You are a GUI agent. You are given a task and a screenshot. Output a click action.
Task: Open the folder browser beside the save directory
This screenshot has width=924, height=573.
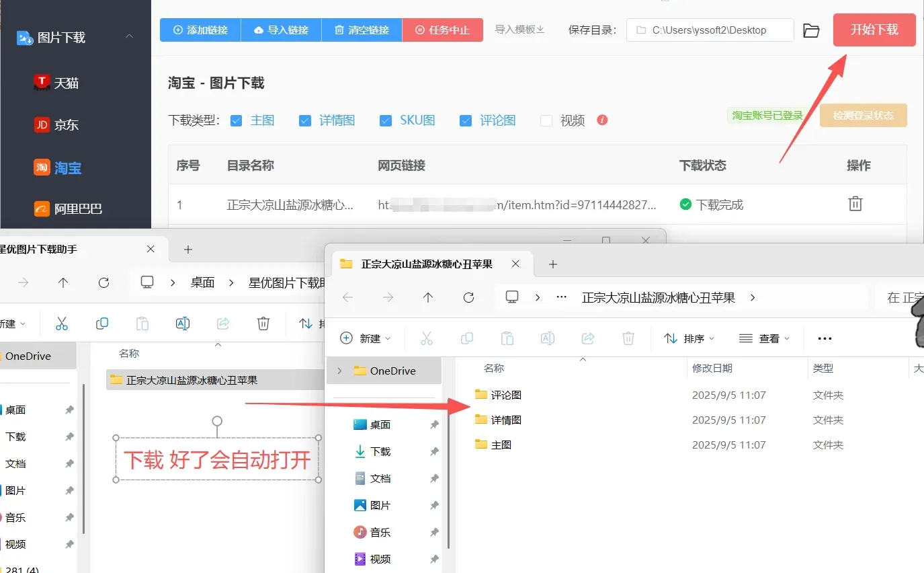click(x=811, y=30)
